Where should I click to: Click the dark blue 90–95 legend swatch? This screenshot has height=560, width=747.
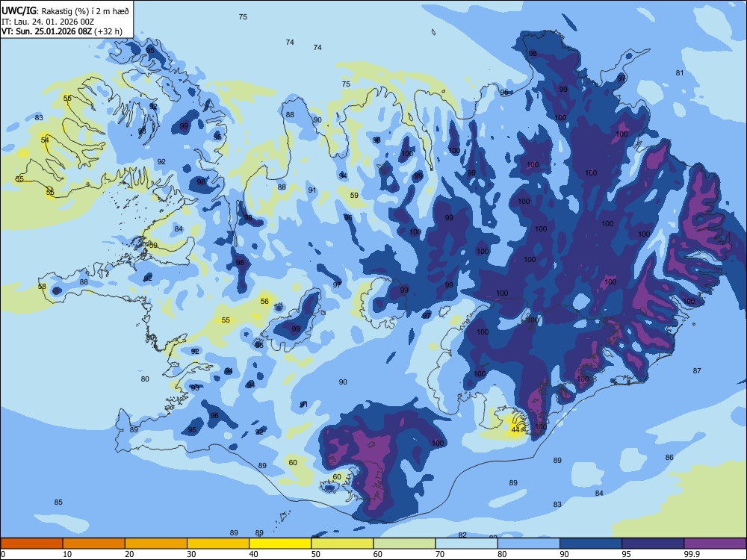[x=591, y=544]
